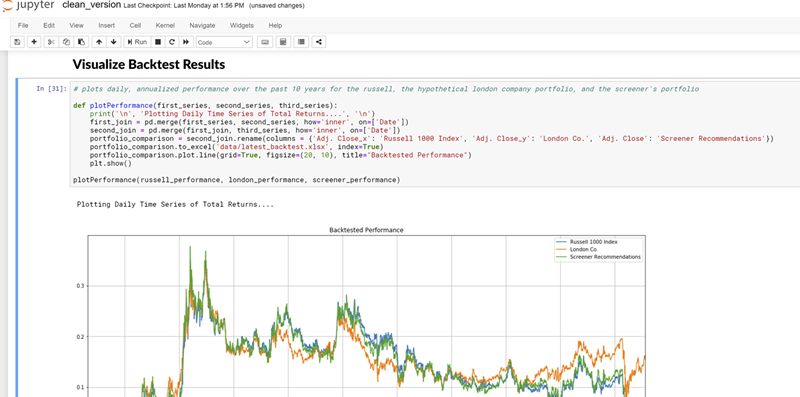Click the Last Checkpoint status text

coord(184,6)
